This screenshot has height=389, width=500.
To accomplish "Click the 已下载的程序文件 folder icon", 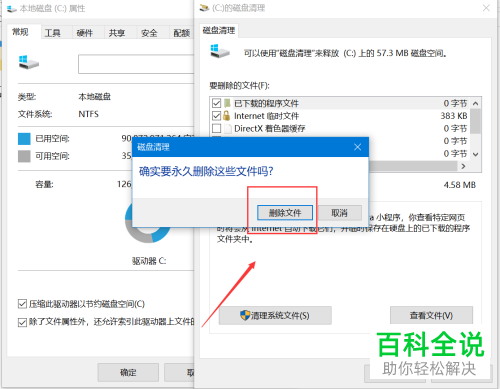I will pyautogui.click(x=227, y=103).
